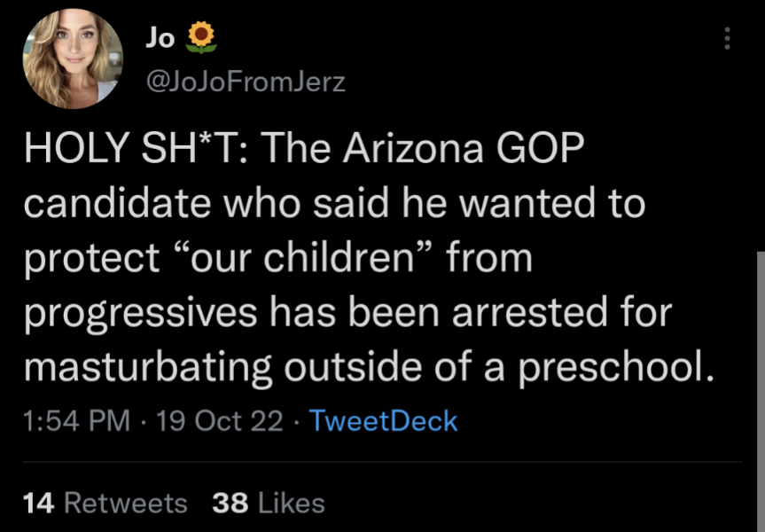
Task: Click the word preschool in the tweet
Action: pyautogui.click(x=616, y=367)
